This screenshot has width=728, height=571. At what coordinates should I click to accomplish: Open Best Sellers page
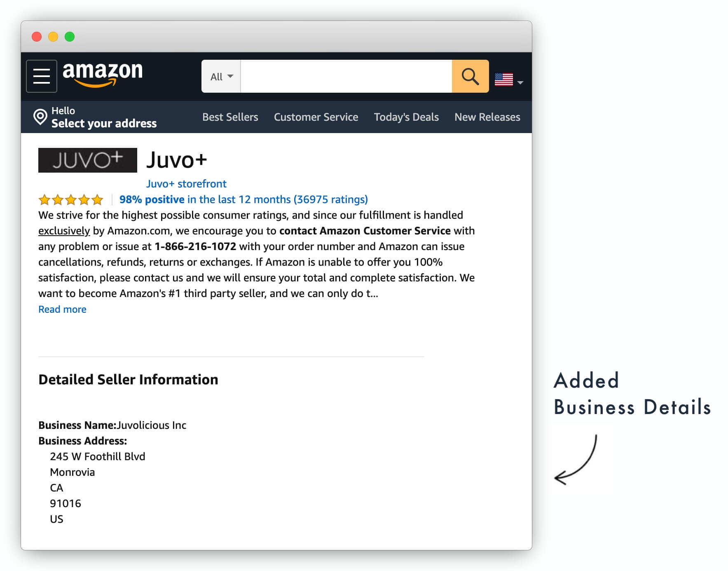pos(230,117)
